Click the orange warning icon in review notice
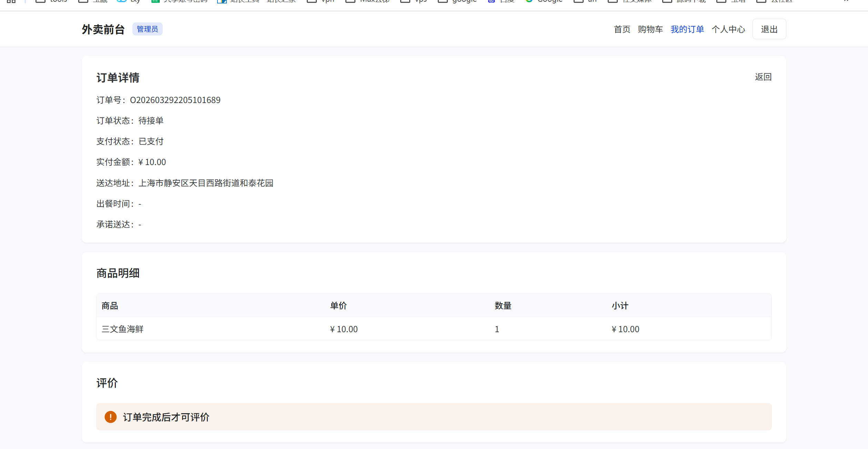Screen dimensions: 868x449 coord(110,417)
